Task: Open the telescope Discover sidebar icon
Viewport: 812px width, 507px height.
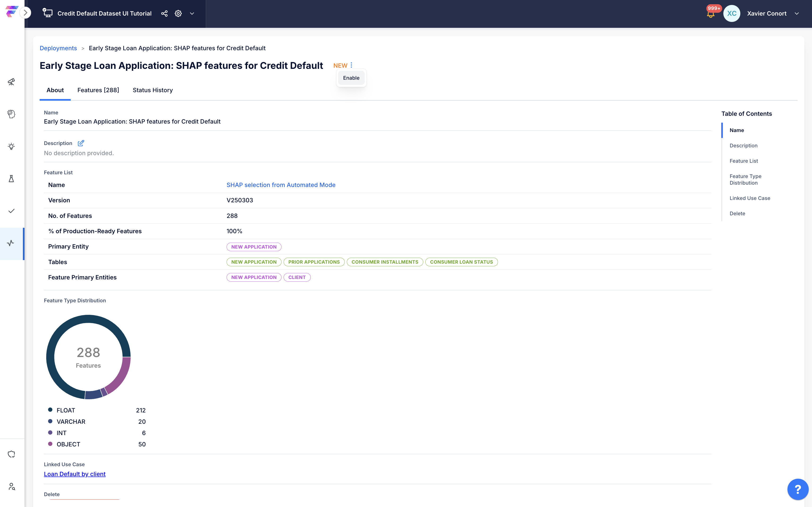Action: (11, 82)
